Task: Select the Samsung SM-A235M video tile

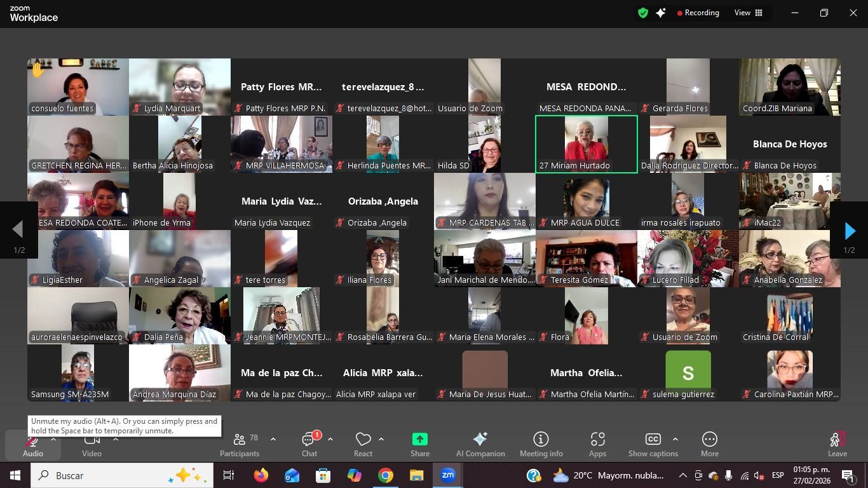Action: [x=78, y=373]
